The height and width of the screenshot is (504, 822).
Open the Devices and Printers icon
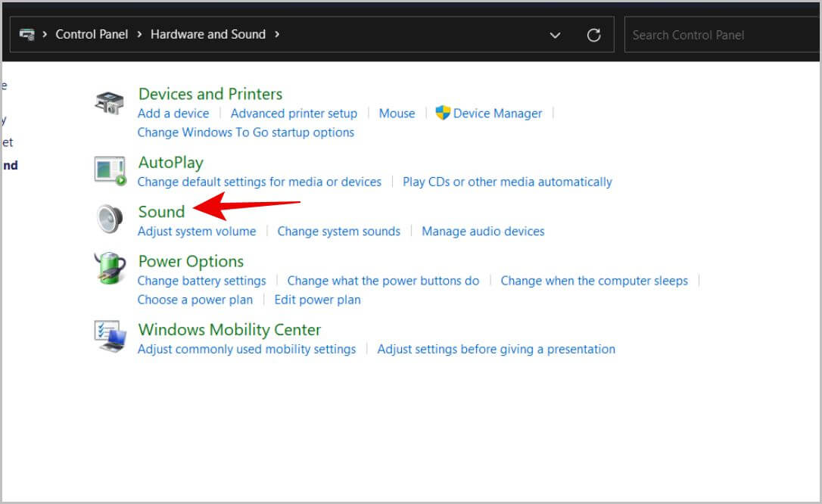109,103
